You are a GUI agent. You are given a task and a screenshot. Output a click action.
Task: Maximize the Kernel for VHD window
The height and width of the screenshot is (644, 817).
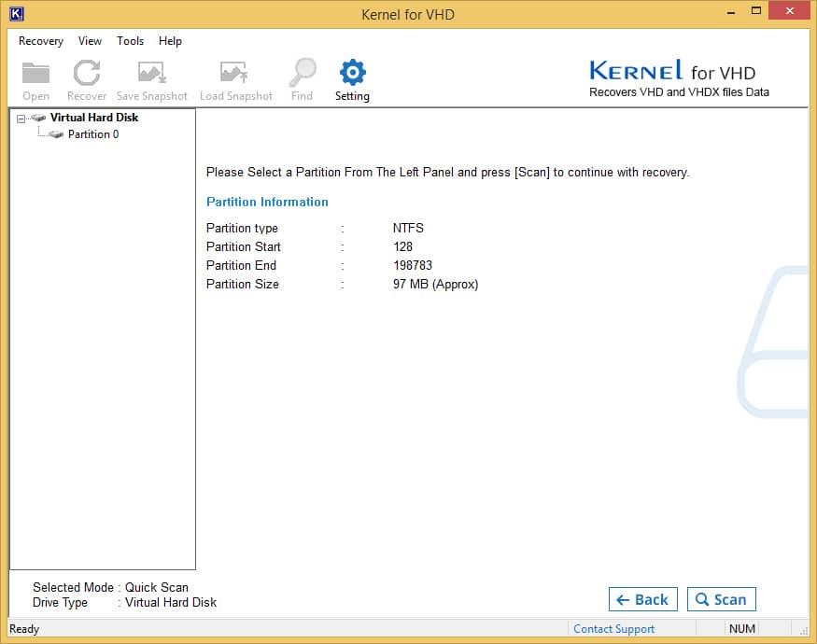tap(756, 11)
